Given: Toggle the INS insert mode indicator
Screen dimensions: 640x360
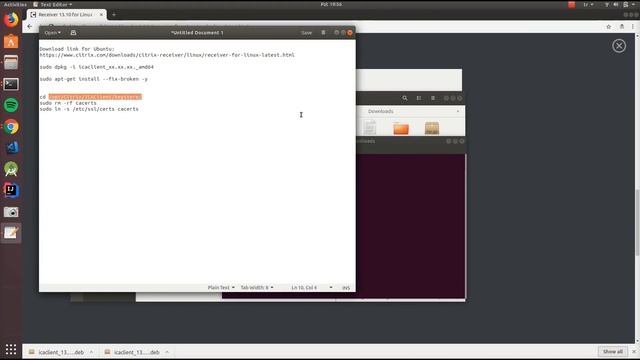Looking at the screenshot, I should coord(346,288).
